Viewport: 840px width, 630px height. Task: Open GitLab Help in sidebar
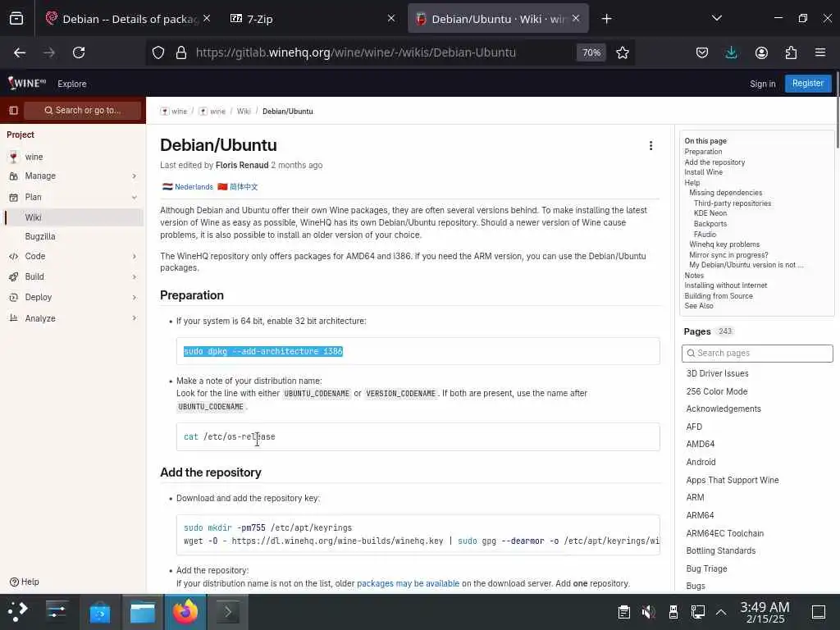click(25, 582)
